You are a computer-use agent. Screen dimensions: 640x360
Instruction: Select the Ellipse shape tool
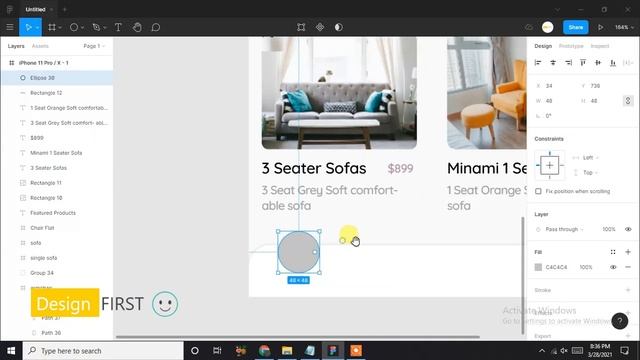[x=74, y=27]
